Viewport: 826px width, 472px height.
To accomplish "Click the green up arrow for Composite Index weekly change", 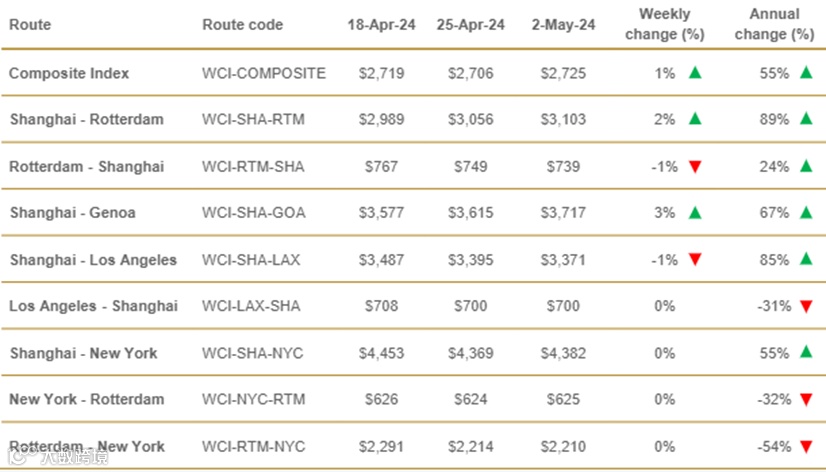I will point(695,73).
